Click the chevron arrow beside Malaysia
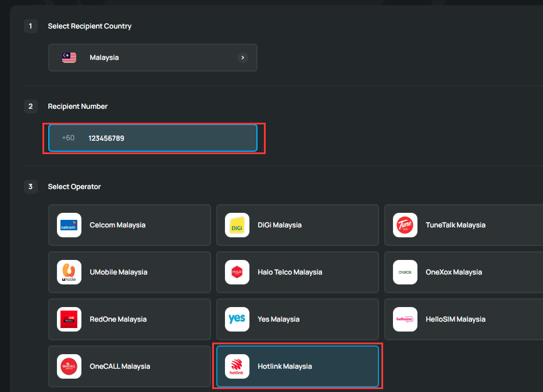The width and height of the screenshot is (543, 392). [243, 58]
